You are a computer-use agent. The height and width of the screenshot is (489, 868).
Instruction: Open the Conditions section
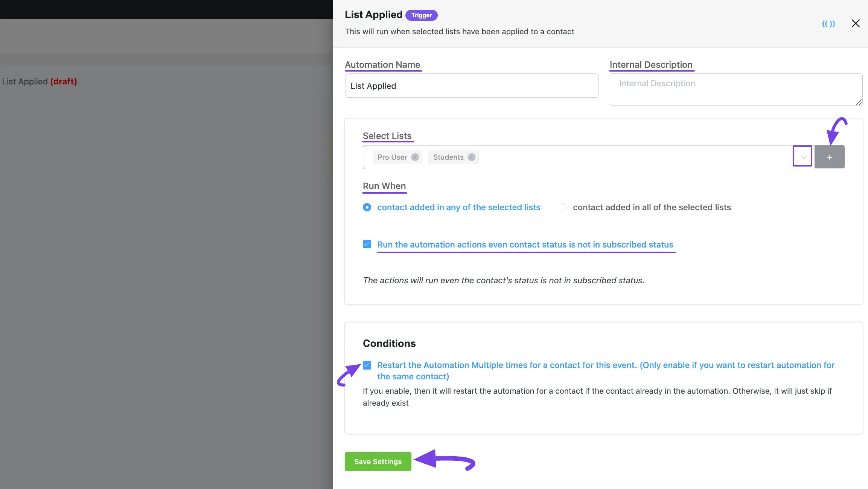(389, 343)
